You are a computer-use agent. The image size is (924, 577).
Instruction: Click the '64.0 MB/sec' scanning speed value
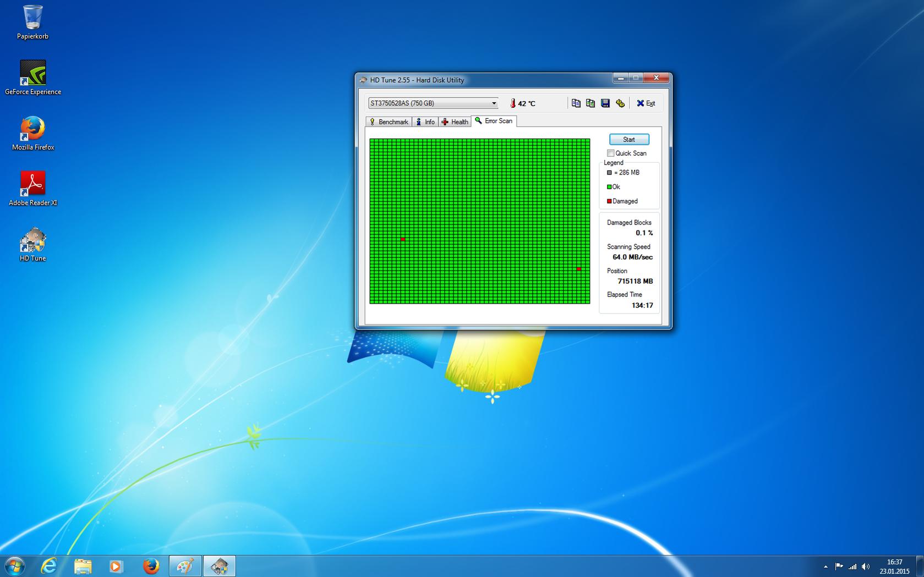633,257
